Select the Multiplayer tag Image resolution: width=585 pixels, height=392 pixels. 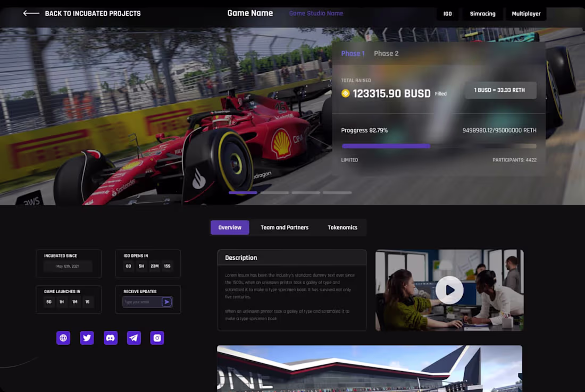pyautogui.click(x=526, y=14)
